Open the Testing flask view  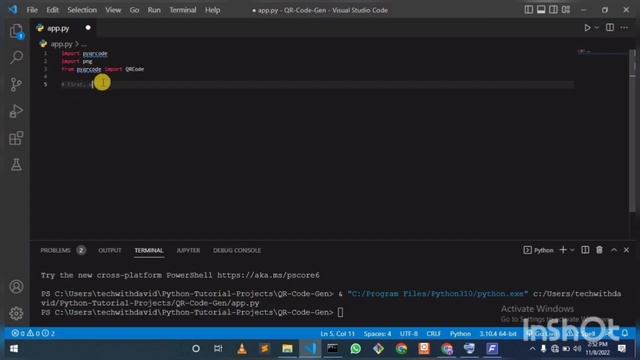point(16,165)
